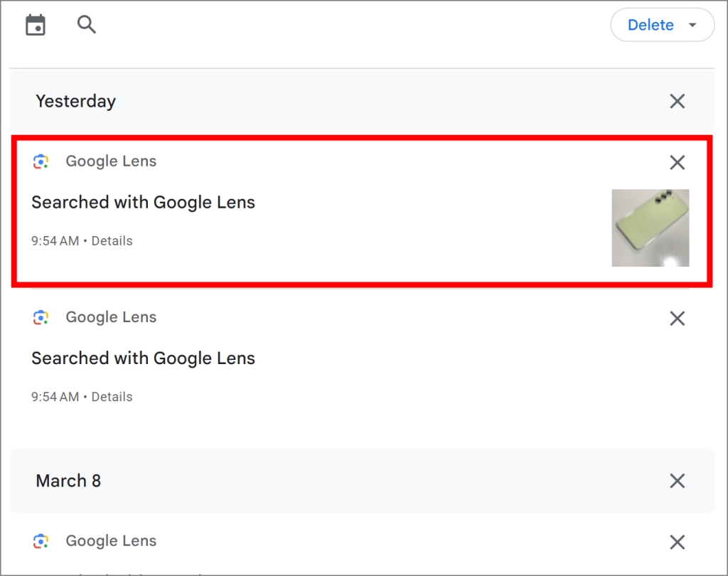Select the Searched with Google Lens title text

point(143,202)
